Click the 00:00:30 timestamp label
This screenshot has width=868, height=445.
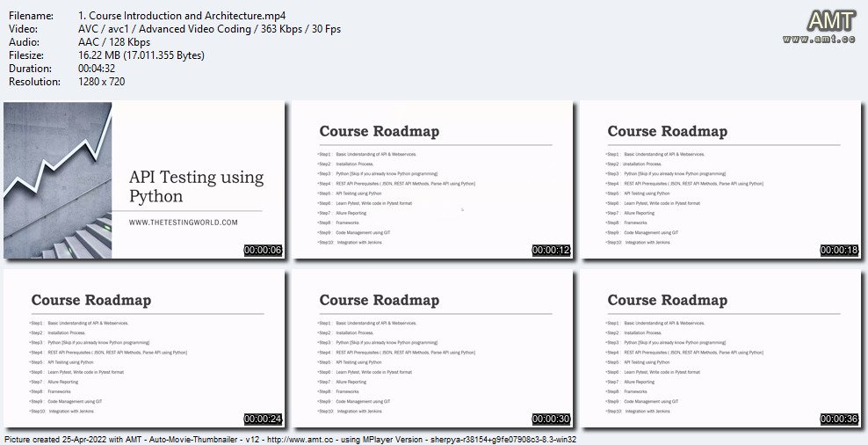551,419
